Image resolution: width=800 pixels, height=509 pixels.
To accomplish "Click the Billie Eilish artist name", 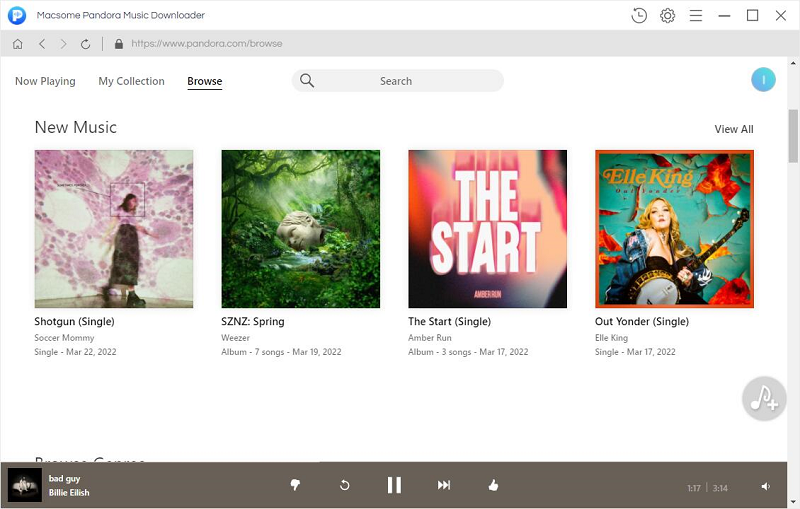I will (x=69, y=493).
